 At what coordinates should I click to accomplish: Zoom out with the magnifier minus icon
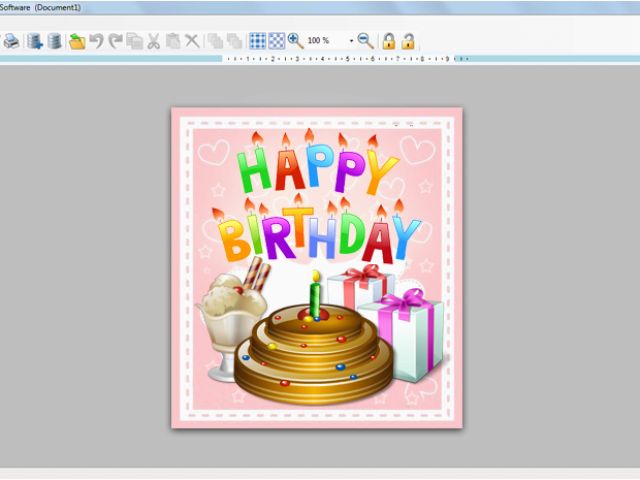tap(366, 41)
